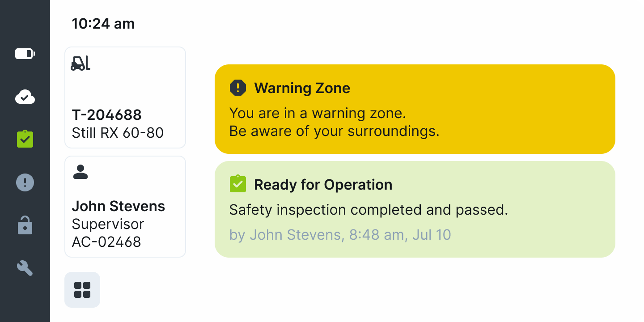
Task: Open the John Stevens user card
Action: 125,207
